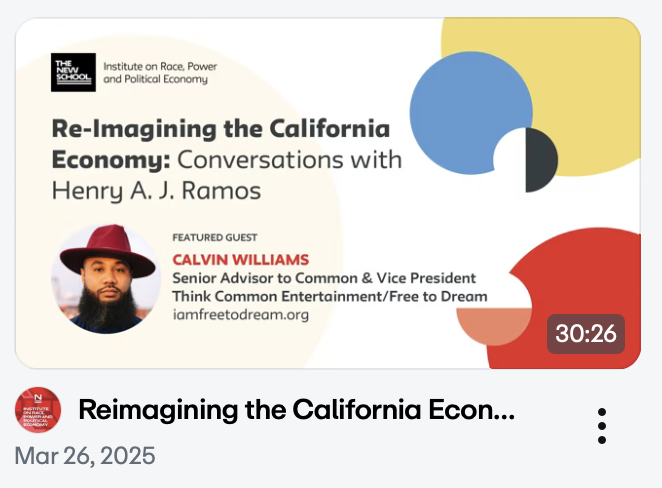Click The New School black logo
The height and width of the screenshot is (488, 662).
(x=73, y=72)
